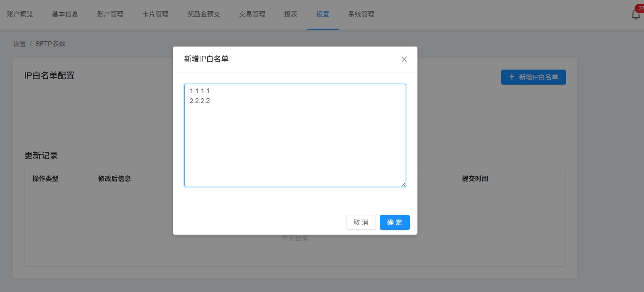
Task: Close the 新增IP白名单 dialog with X
Action: (x=404, y=59)
